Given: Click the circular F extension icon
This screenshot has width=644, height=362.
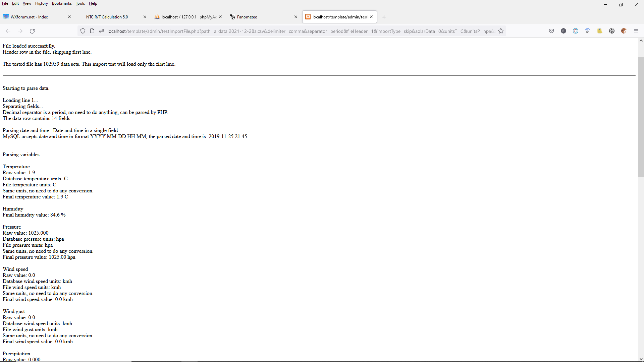Looking at the screenshot, I should pyautogui.click(x=563, y=31).
